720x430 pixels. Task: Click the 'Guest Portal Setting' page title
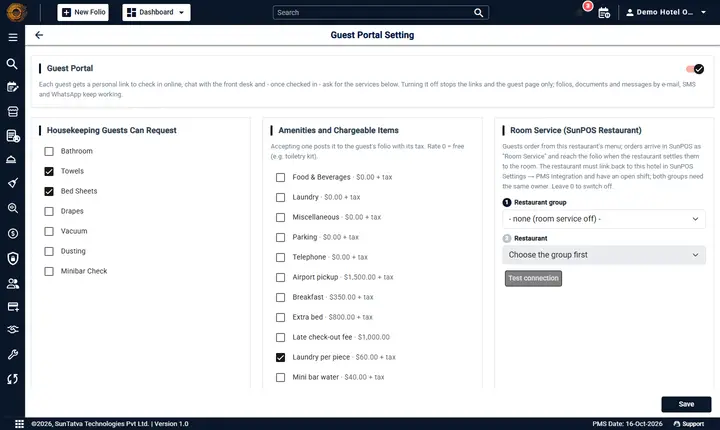click(372, 35)
